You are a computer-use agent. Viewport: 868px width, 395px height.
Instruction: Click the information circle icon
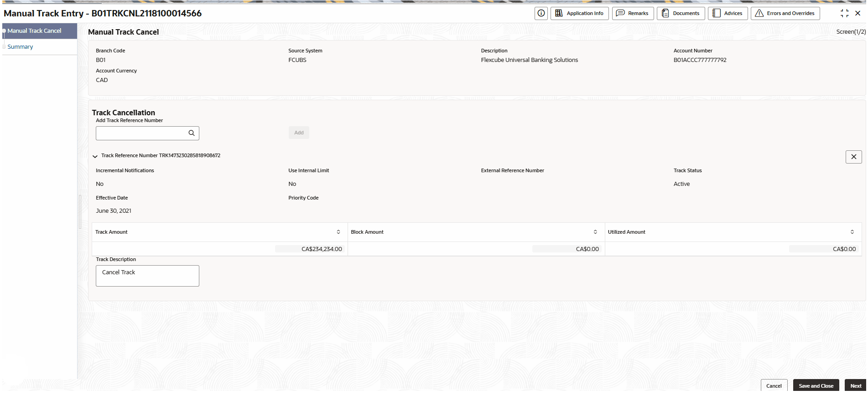coord(541,13)
